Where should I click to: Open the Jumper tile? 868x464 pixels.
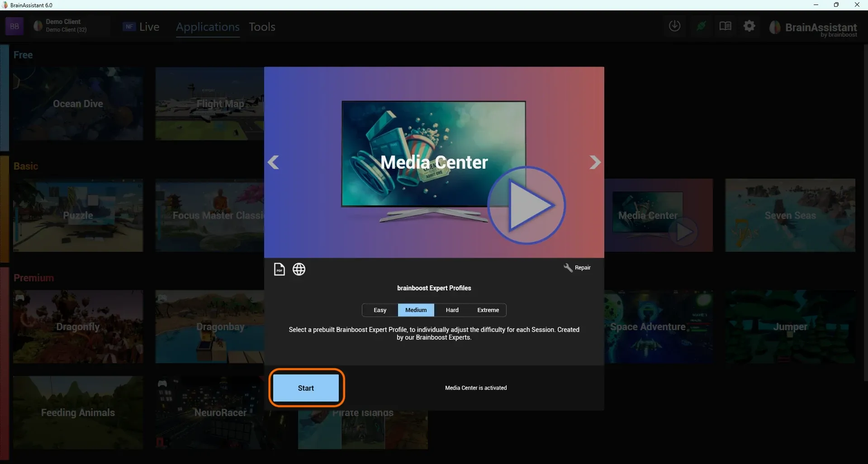(x=790, y=327)
